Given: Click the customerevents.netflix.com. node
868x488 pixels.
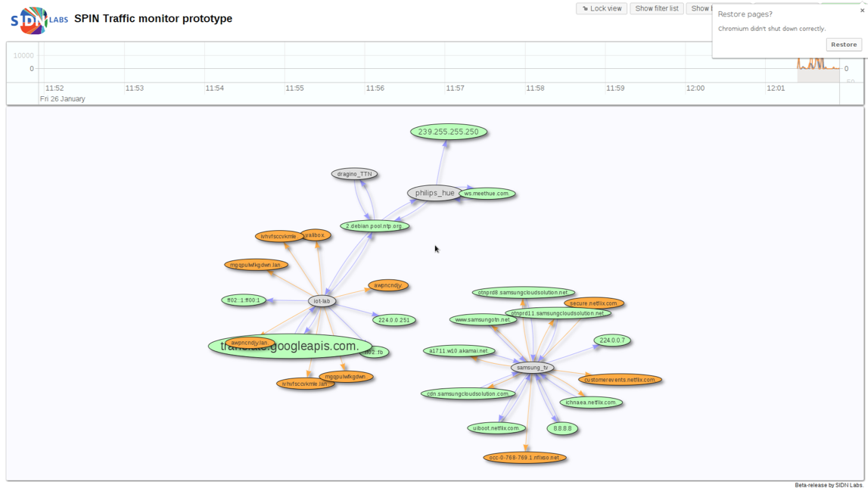Looking at the screenshot, I should click(x=620, y=380).
